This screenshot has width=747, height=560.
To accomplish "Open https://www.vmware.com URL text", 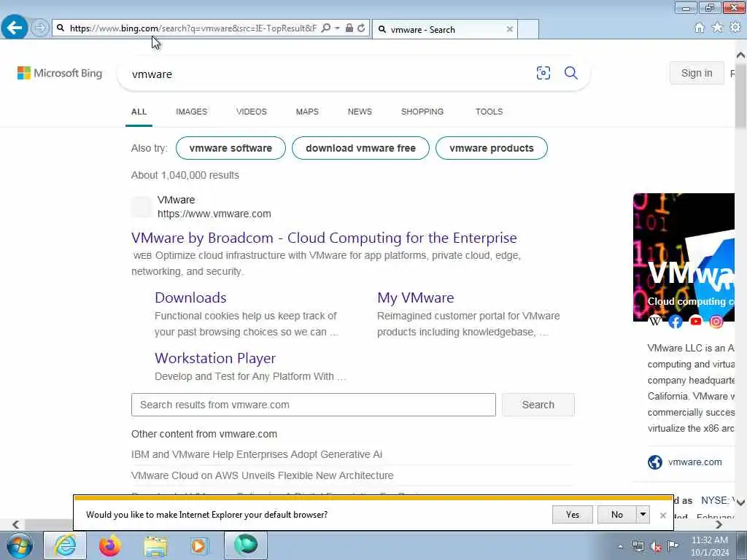I will pyautogui.click(x=214, y=214).
